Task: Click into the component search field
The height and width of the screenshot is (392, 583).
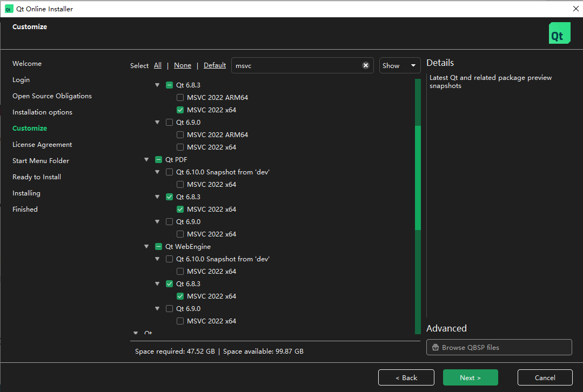Action: (x=294, y=65)
